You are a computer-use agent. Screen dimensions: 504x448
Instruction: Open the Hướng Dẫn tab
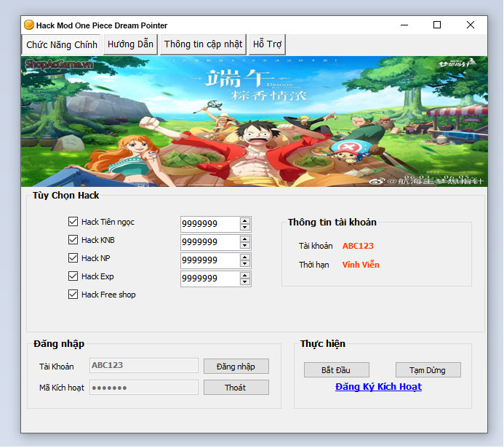[x=130, y=44]
